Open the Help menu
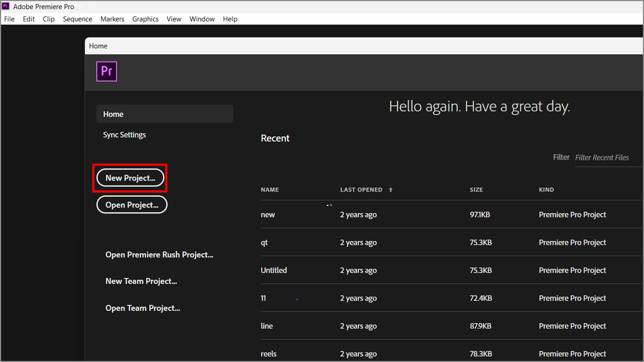The image size is (644, 362). pos(230,19)
